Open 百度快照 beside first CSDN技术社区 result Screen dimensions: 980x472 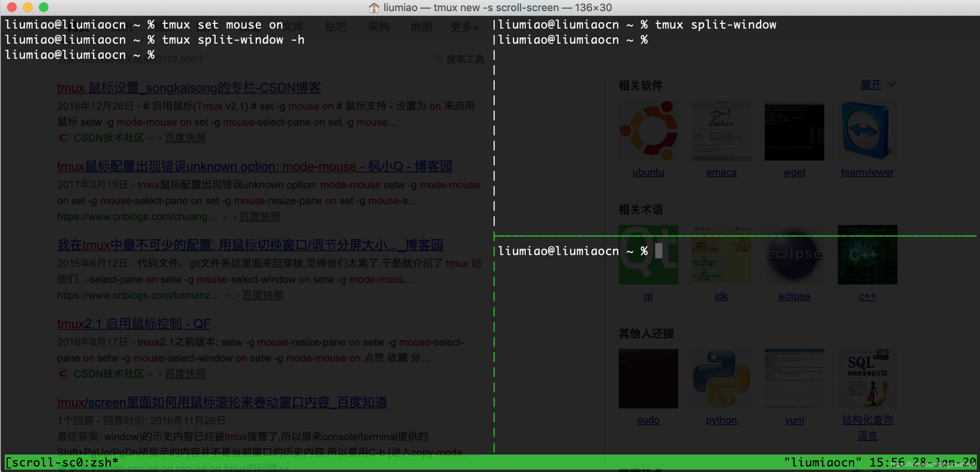click(185, 138)
